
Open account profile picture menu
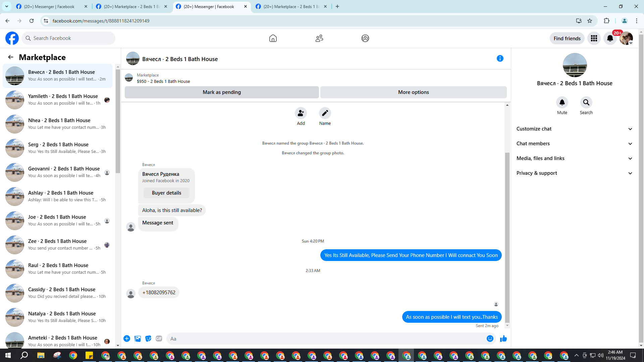pyautogui.click(x=626, y=38)
